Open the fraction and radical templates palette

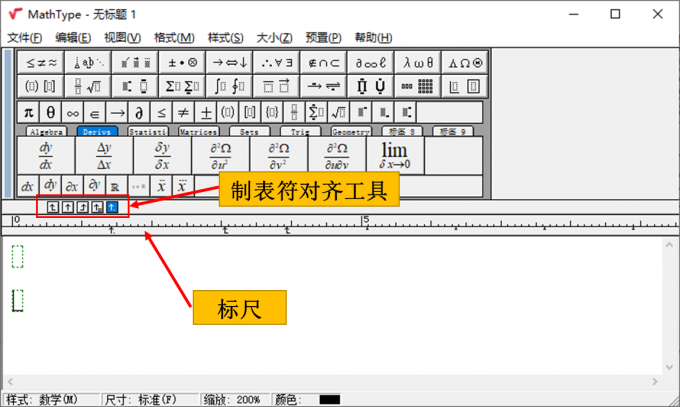tap(88, 86)
